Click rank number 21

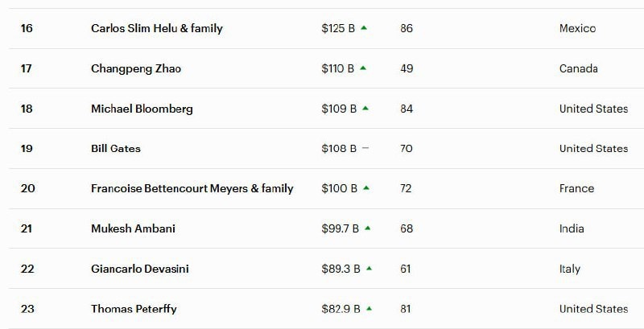coord(27,228)
